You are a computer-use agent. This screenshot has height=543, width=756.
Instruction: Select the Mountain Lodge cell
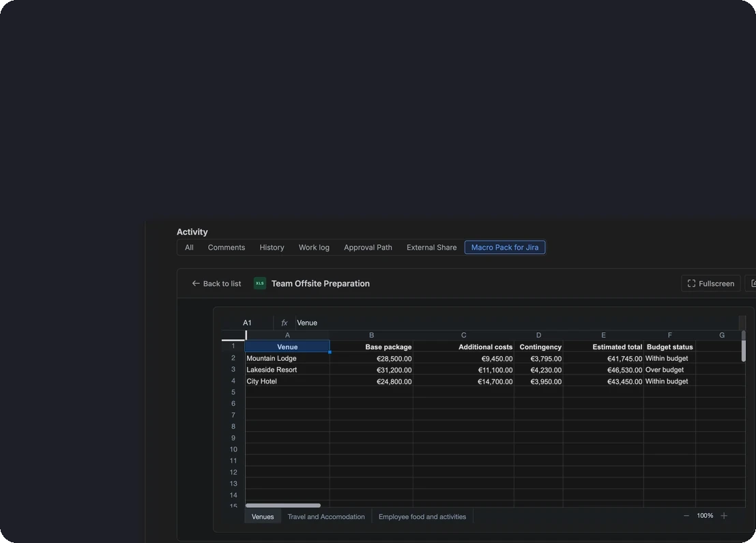pyautogui.click(x=287, y=358)
